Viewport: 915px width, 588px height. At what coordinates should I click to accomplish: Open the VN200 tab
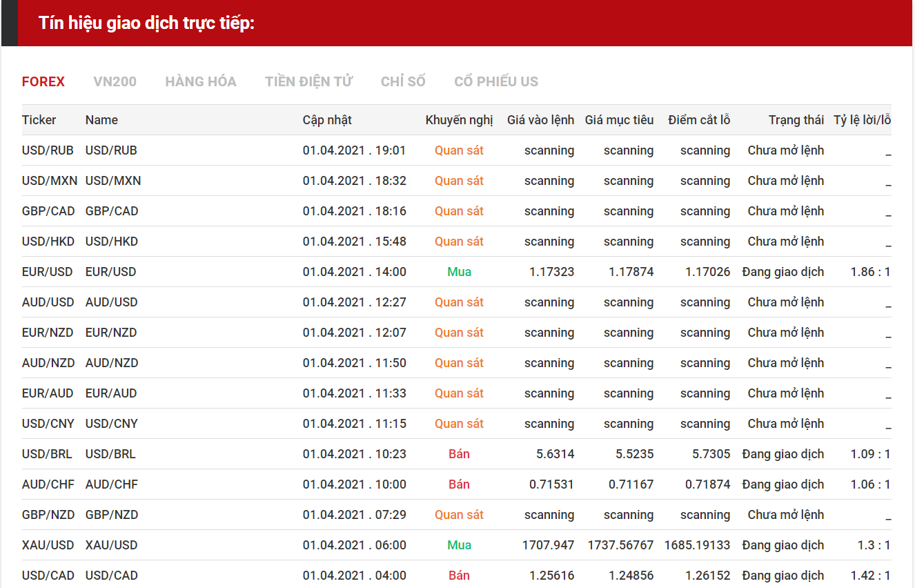[115, 81]
